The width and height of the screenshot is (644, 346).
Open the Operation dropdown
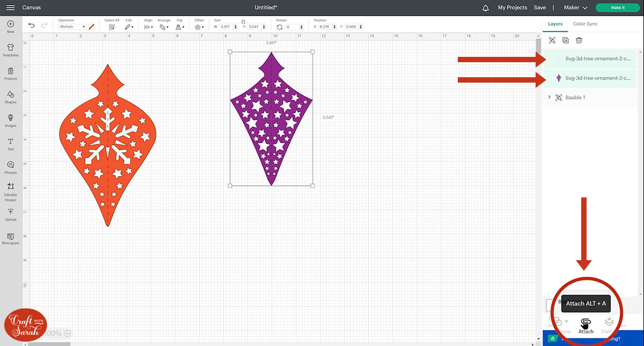[x=72, y=27]
